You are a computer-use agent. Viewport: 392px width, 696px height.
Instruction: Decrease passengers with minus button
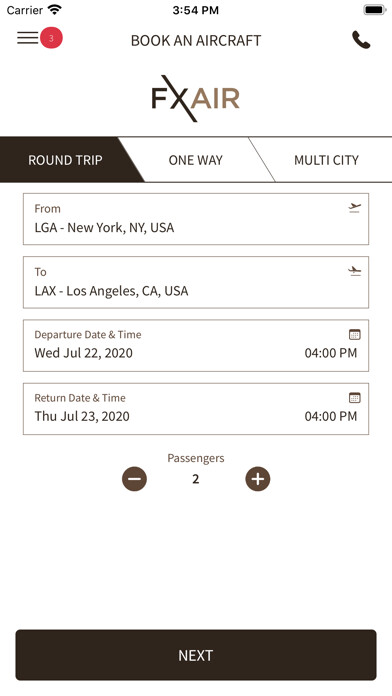[x=135, y=479]
